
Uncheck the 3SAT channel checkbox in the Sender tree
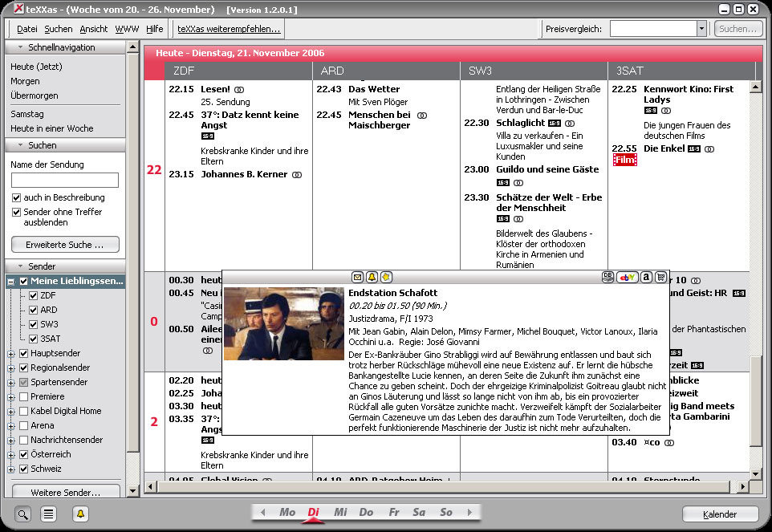pyautogui.click(x=34, y=339)
